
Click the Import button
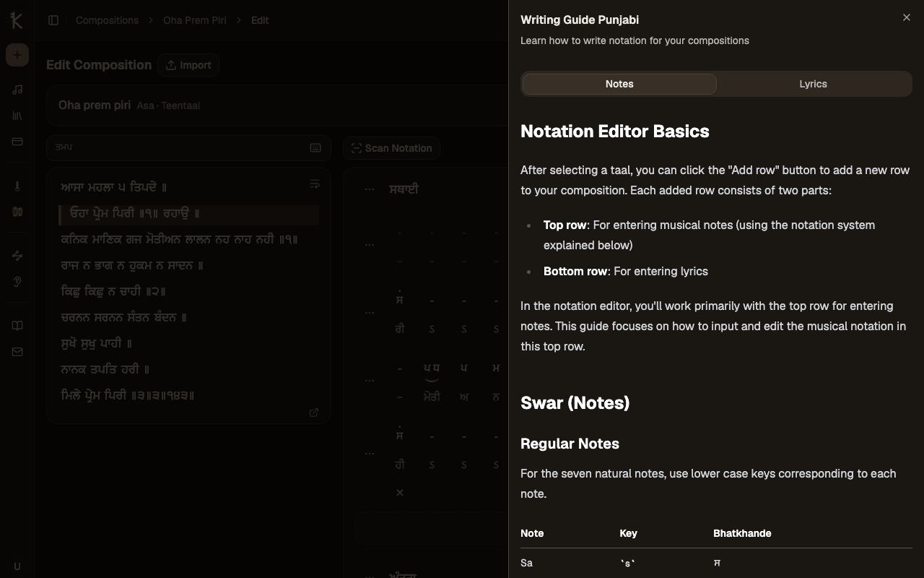(x=188, y=65)
